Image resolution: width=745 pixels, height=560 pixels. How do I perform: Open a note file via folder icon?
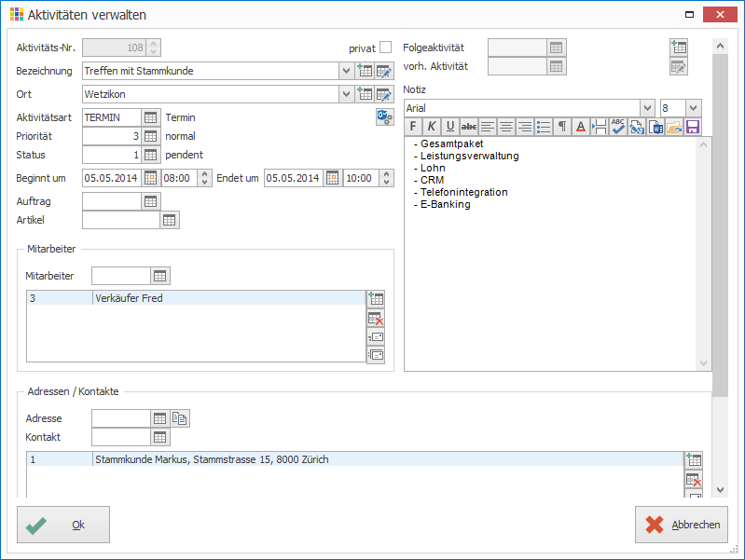674,127
